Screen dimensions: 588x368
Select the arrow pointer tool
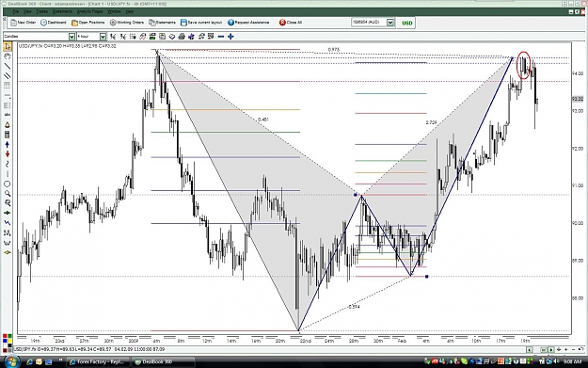click(8, 46)
